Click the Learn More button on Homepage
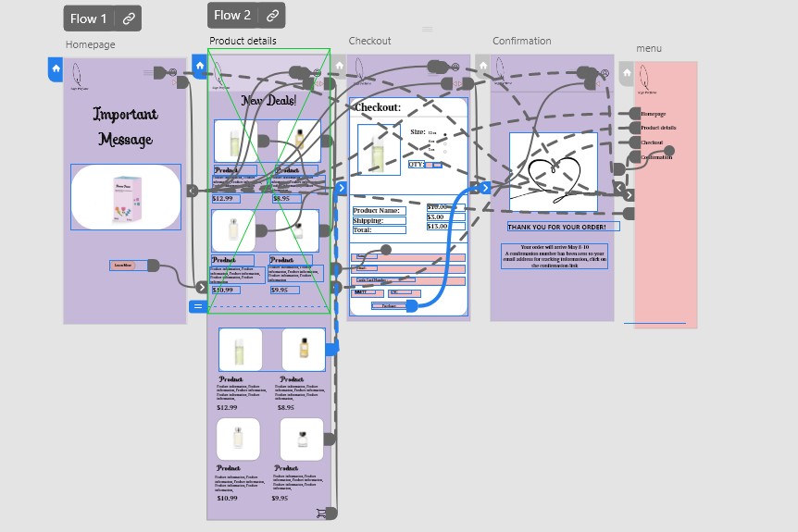This screenshot has height=532, width=798. pyautogui.click(x=122, y=266)
